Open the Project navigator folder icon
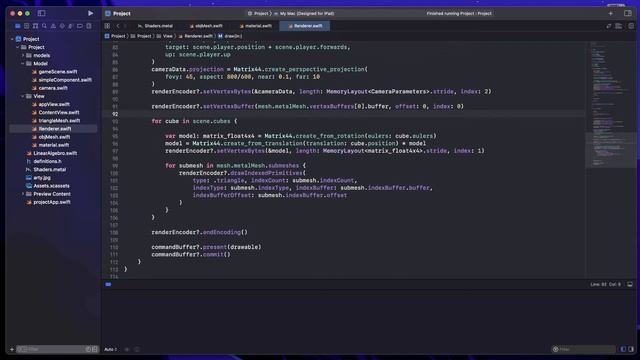 (x=18, y=26)
